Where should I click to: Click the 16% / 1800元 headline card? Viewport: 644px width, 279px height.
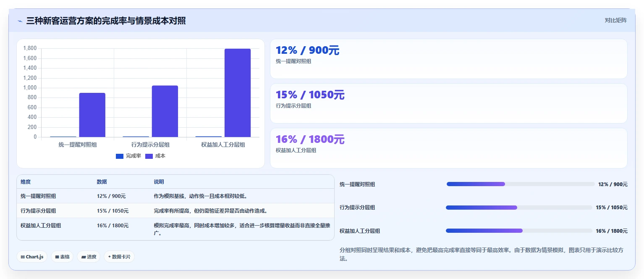[448, 148]
